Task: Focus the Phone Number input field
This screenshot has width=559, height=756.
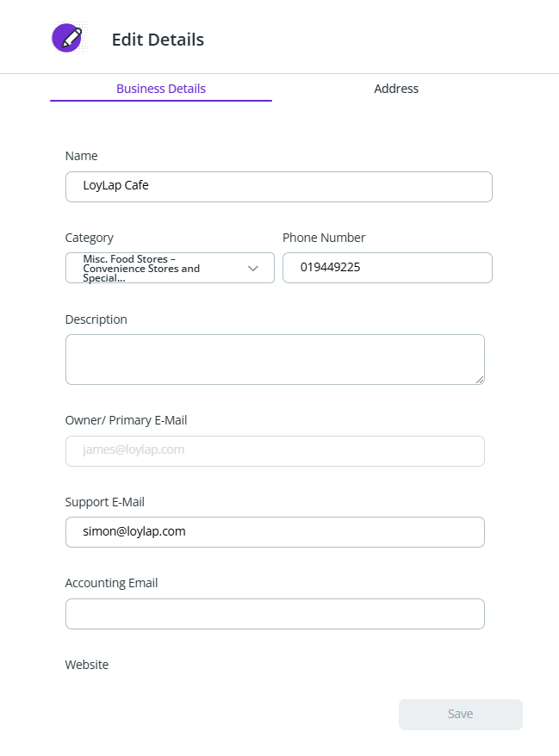Action: (x=387, y=268)
